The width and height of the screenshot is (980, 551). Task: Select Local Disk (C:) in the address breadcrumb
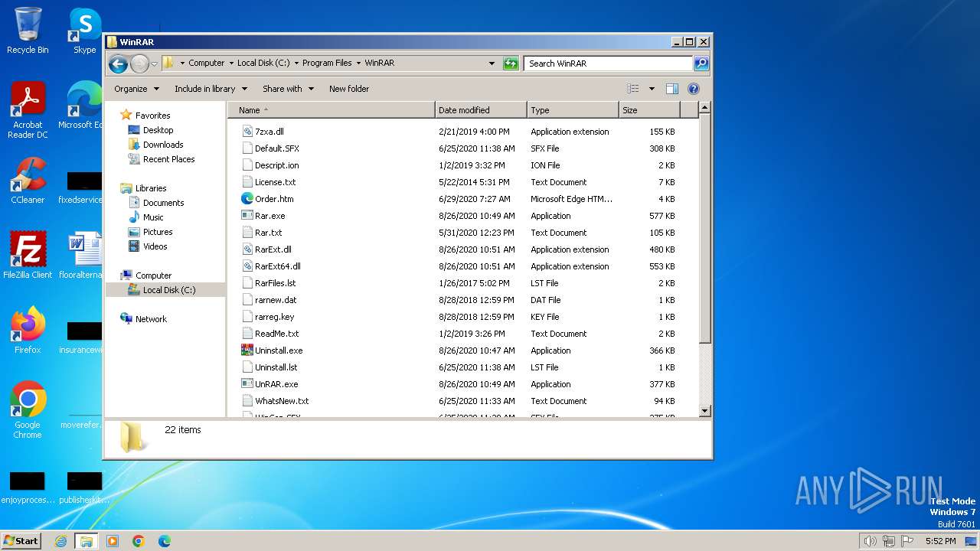(x=263, y=64)
